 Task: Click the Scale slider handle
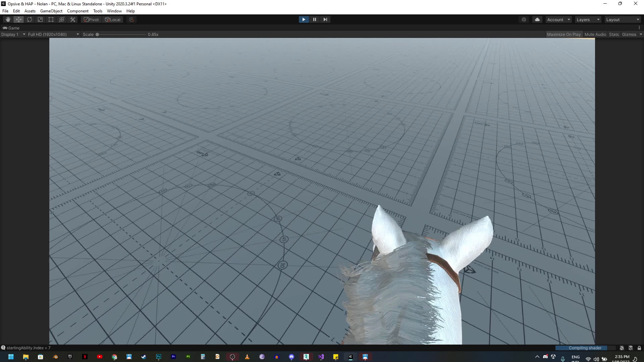[97, 34]
